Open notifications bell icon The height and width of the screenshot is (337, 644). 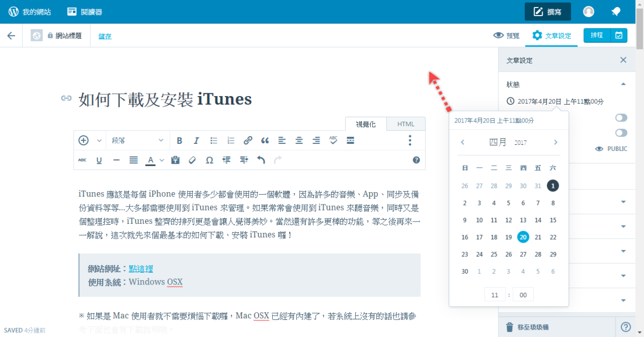coord(616,12)
